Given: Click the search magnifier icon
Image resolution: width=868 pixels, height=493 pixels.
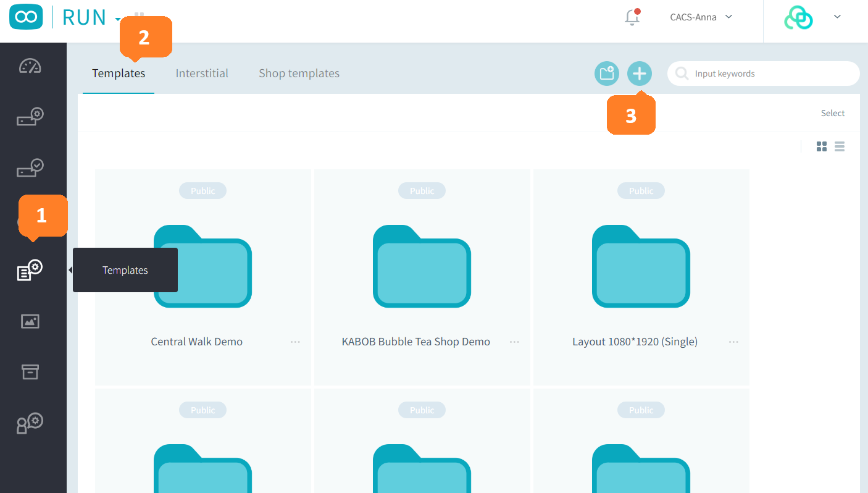Looking at the screenshot, I should (682, 74).
